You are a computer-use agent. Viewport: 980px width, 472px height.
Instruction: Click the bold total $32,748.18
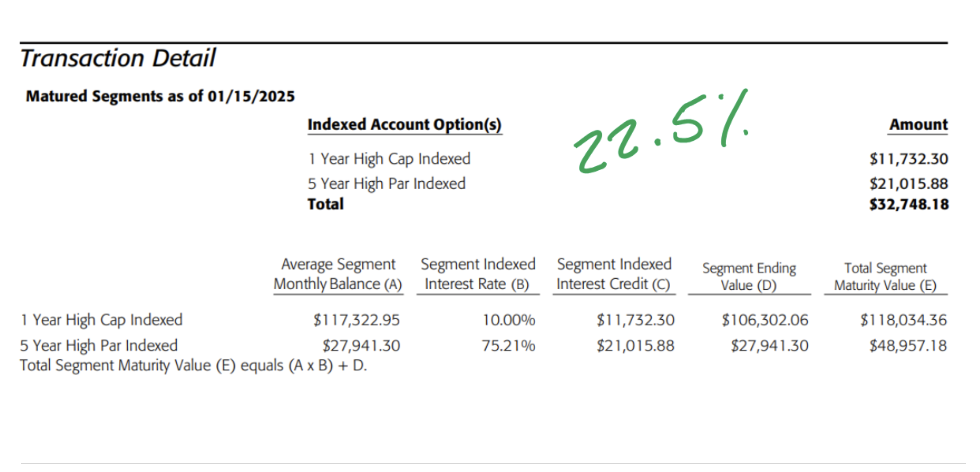click(909, 204)
